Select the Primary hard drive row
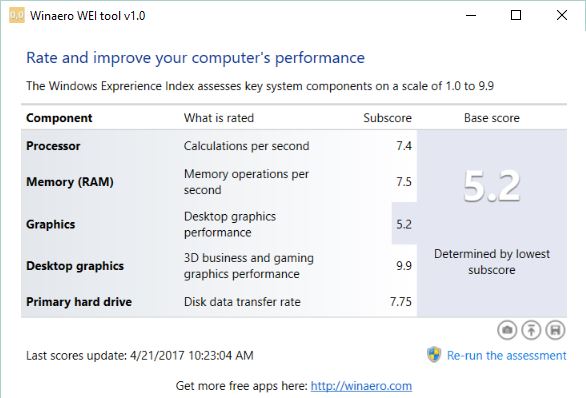The image size is (586, 398). (x=219, y=302)
